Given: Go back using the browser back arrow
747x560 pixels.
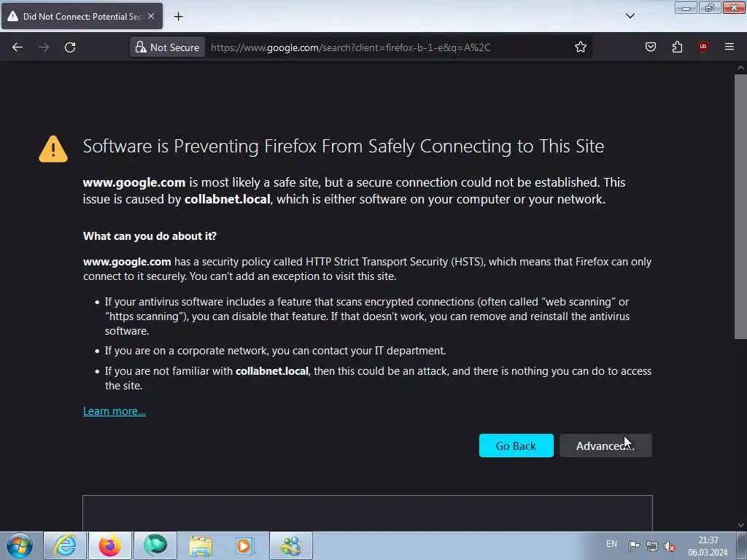Looking at the screenshot, I should coord(18,47).
